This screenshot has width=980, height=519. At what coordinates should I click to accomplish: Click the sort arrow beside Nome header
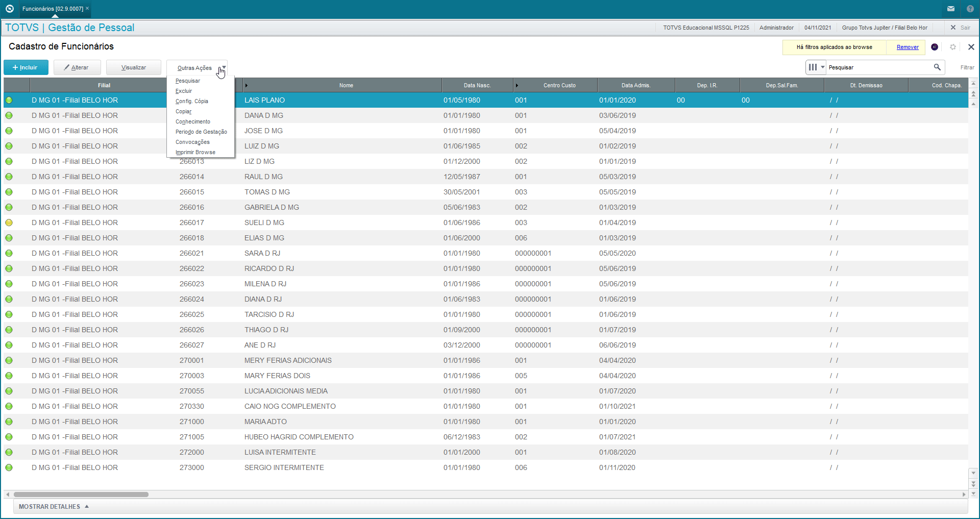pos(246,85)
